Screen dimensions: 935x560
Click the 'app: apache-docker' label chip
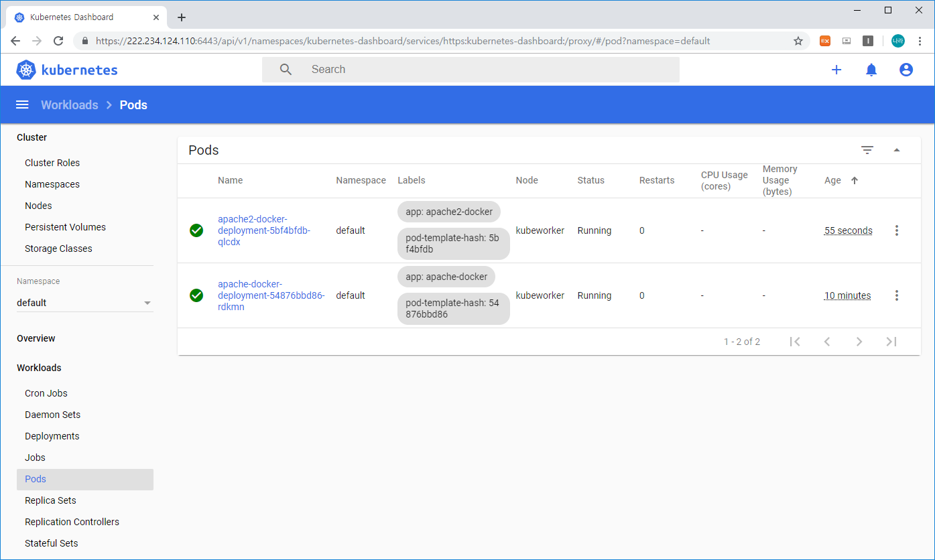tap(446, 277)
